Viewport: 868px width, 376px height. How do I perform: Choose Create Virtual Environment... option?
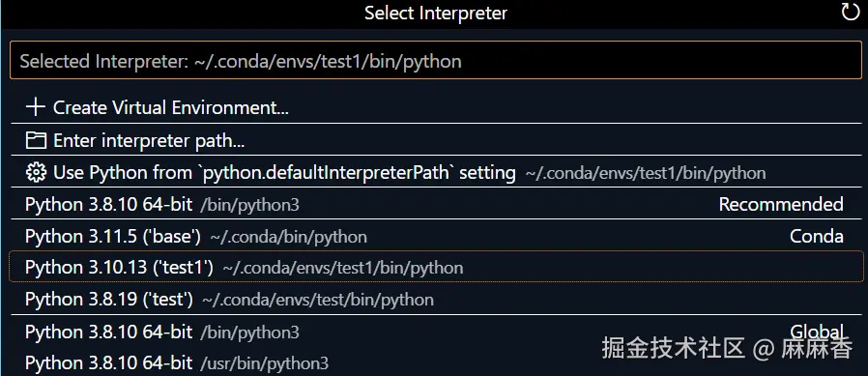tap(436, 107)
